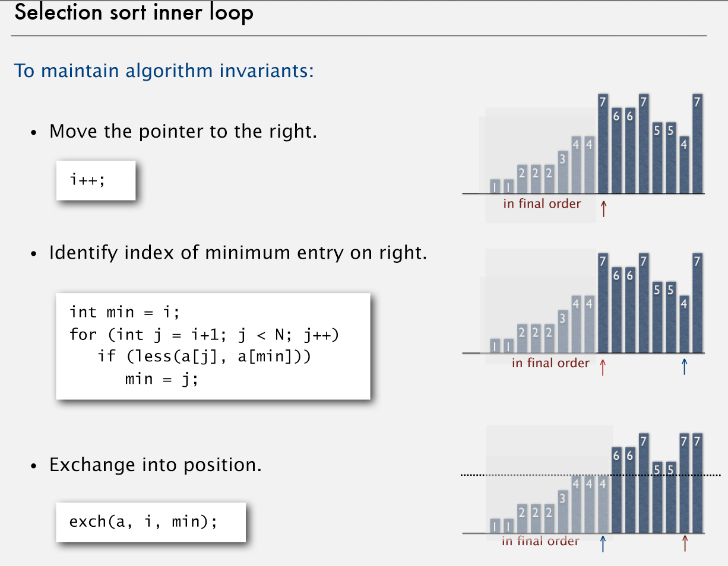Click the for-loop line in the code box
Viewport: 728px width, 566px height.
tap(204, 334)
